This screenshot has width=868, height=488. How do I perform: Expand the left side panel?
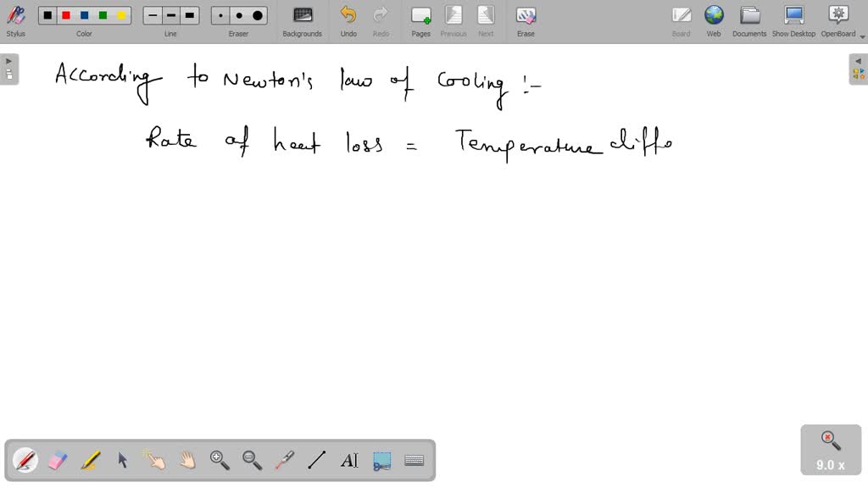[8, 69]
